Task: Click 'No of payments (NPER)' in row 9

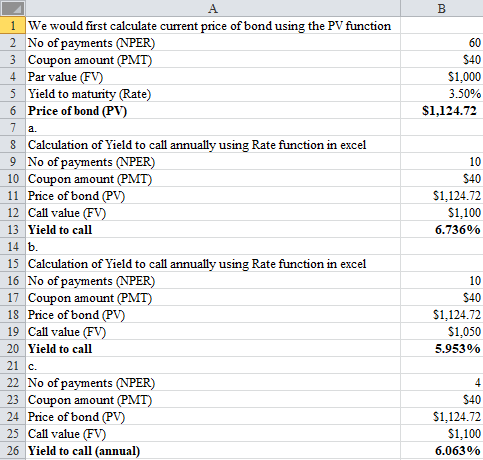Action: (213, 161)
